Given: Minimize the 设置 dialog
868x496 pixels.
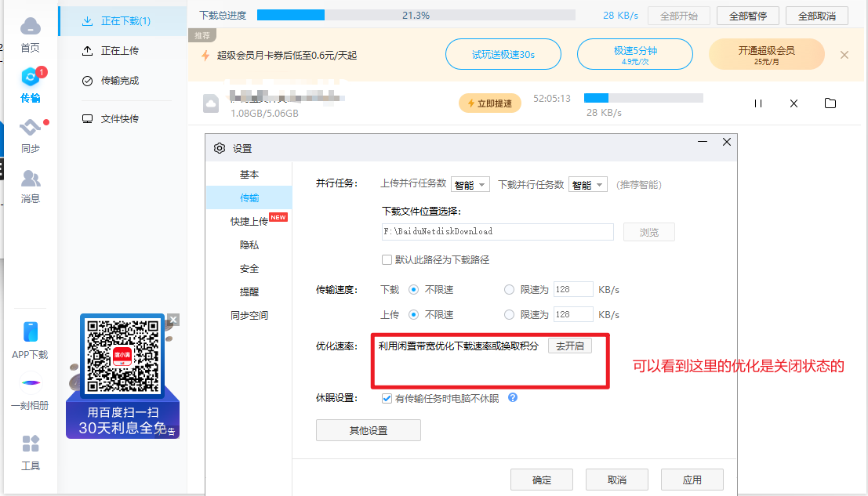Looking at the screenshot, I should (703, 142).
